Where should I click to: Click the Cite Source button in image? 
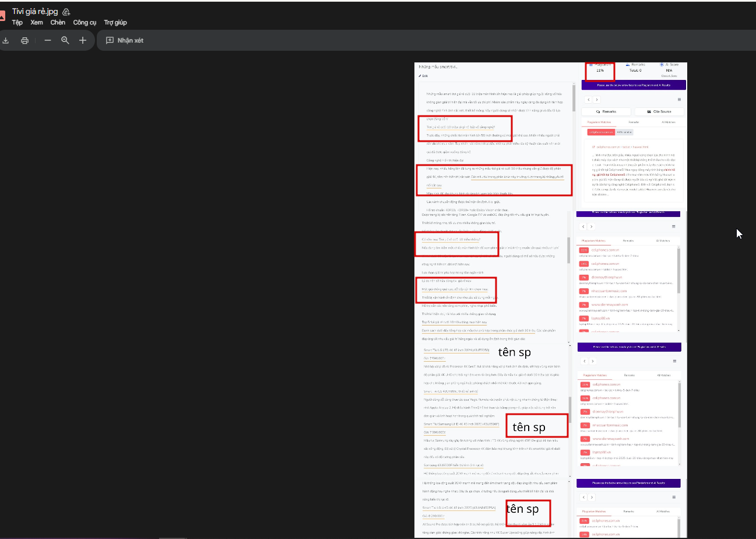pos(659,111)
